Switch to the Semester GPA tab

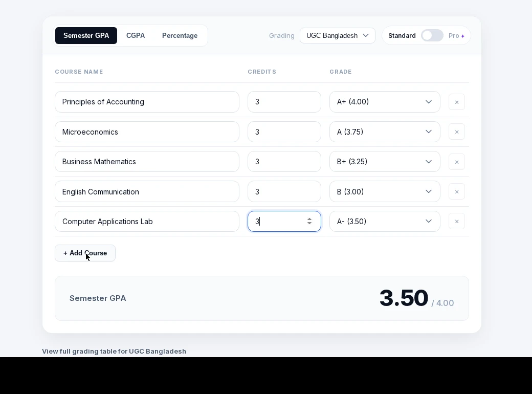86,36
